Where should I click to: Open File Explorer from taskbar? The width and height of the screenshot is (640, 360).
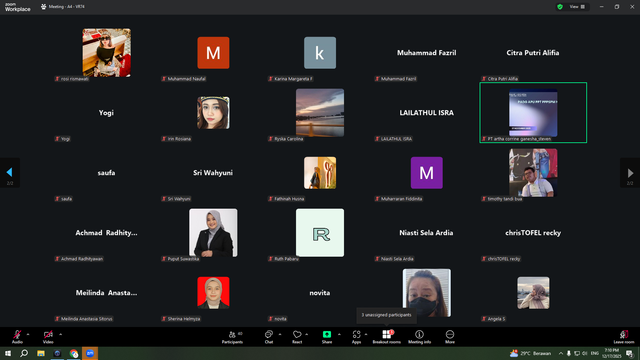[x=41, y=353]
